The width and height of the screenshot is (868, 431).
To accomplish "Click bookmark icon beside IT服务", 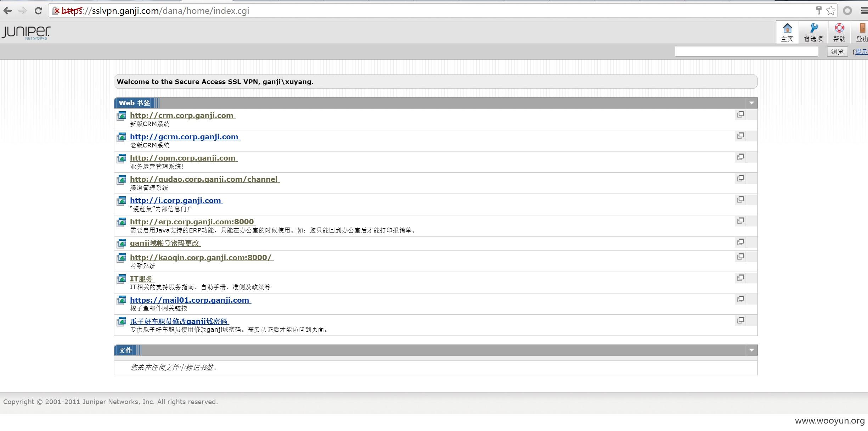I will click(122, 279).
